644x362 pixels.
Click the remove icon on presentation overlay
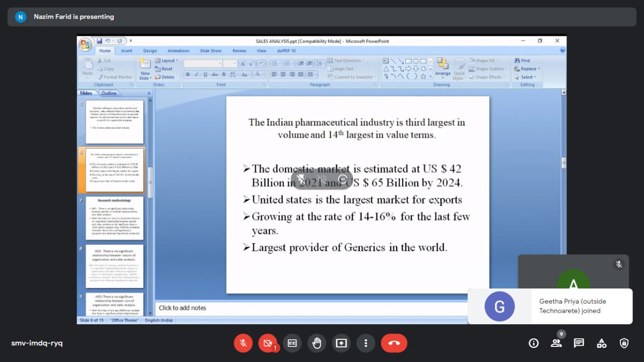coord(343,179)
